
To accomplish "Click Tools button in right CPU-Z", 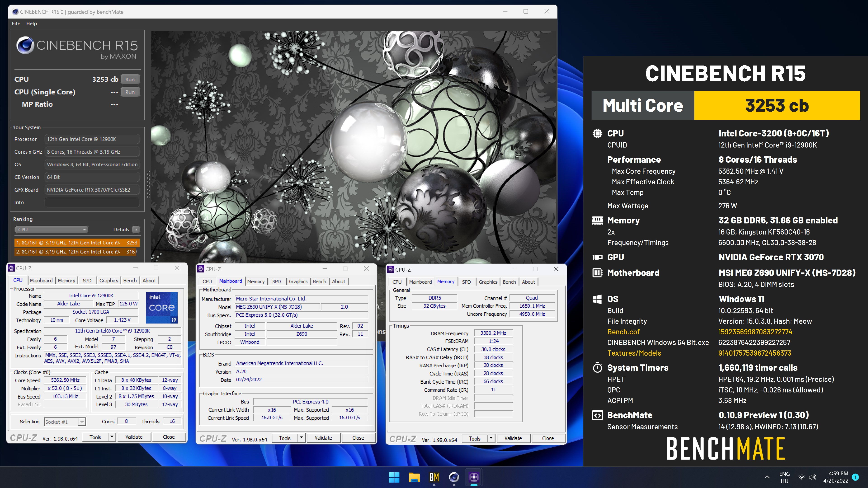I will click(x=474, y=438).
